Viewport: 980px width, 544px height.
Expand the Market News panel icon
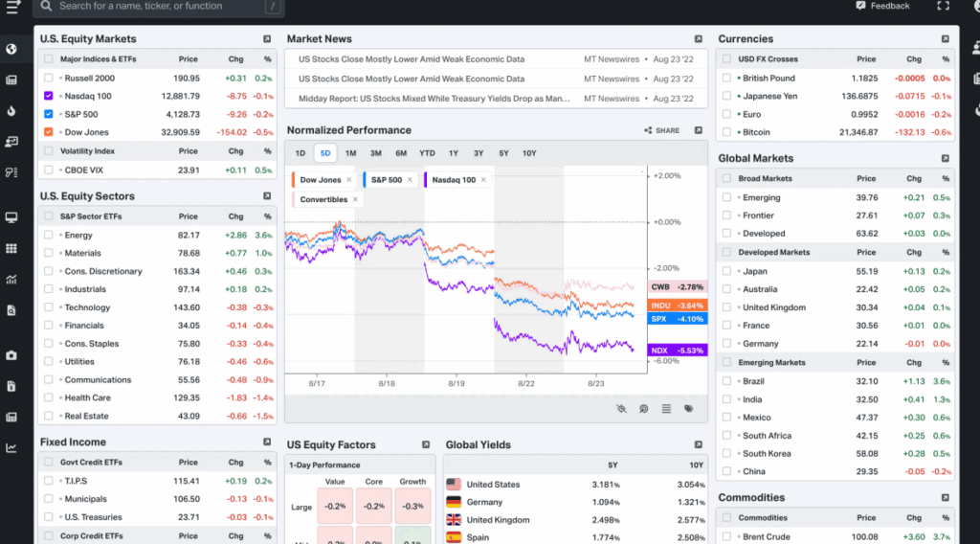(x=698, y=38)
